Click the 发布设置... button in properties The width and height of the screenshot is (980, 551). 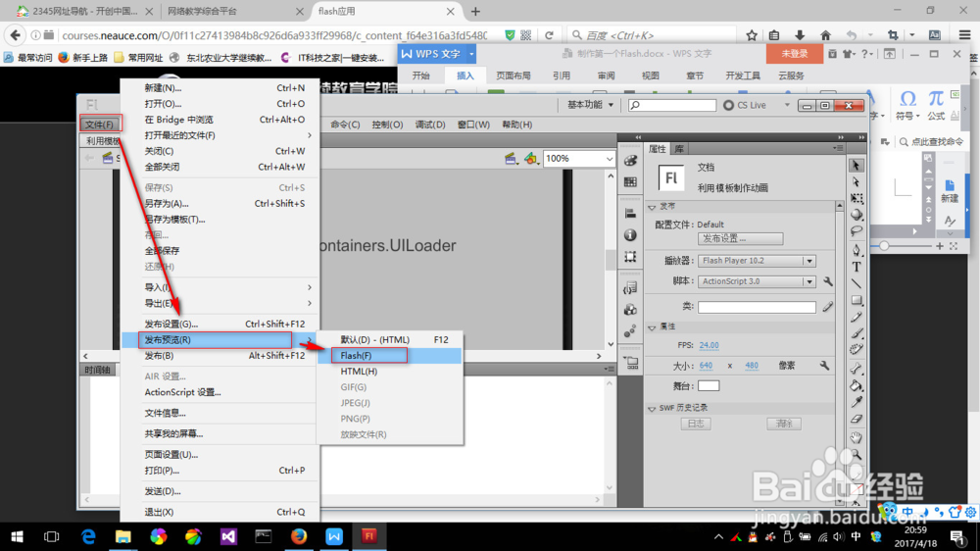741,239
